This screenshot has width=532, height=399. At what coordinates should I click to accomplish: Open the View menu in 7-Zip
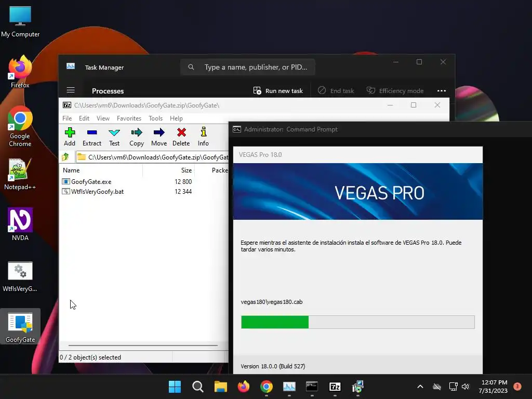[x=103, y=118]
